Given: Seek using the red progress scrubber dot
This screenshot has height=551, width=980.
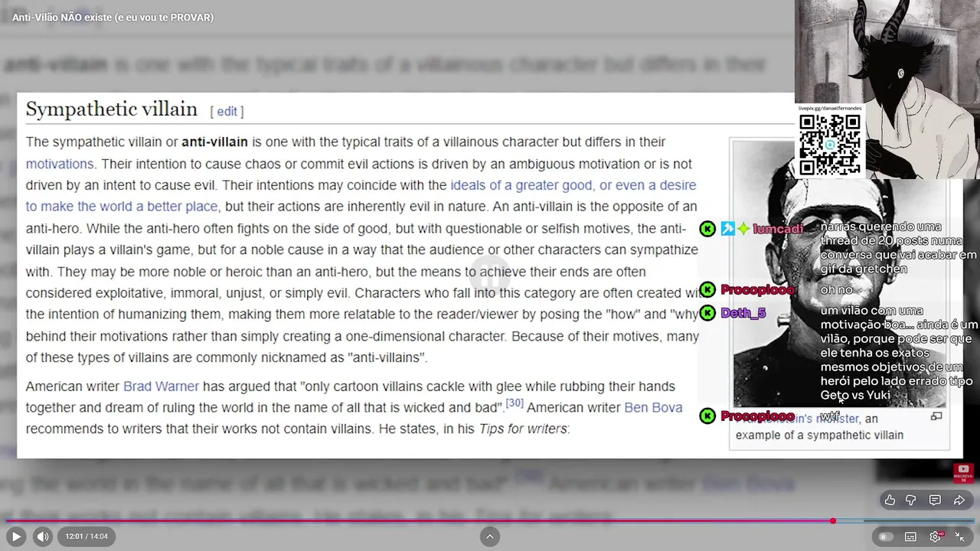Looking at the screenshot, I should [833, 521].
